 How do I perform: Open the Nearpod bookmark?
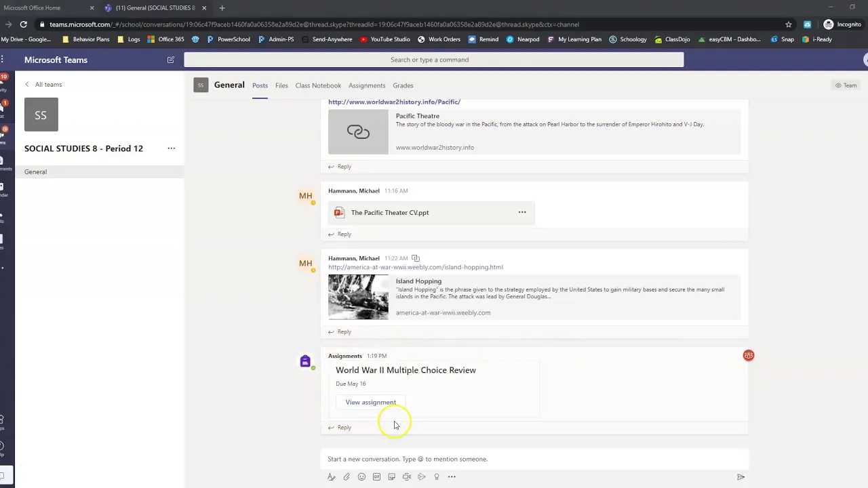523,39
